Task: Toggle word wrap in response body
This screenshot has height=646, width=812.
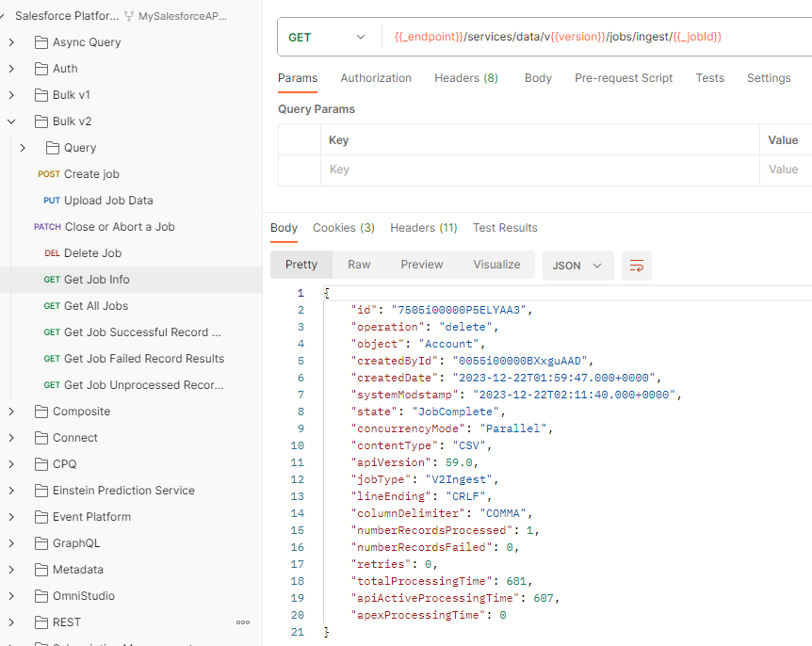Action: [637, 266]
